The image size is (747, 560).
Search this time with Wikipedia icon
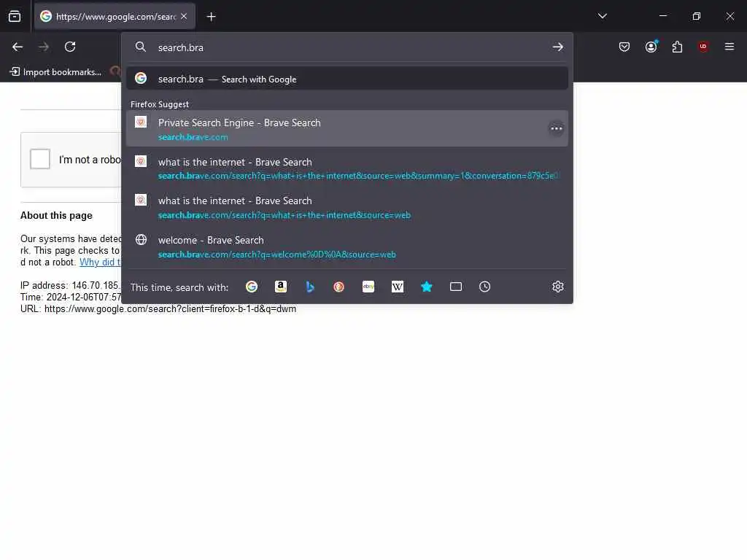(398, 287)
